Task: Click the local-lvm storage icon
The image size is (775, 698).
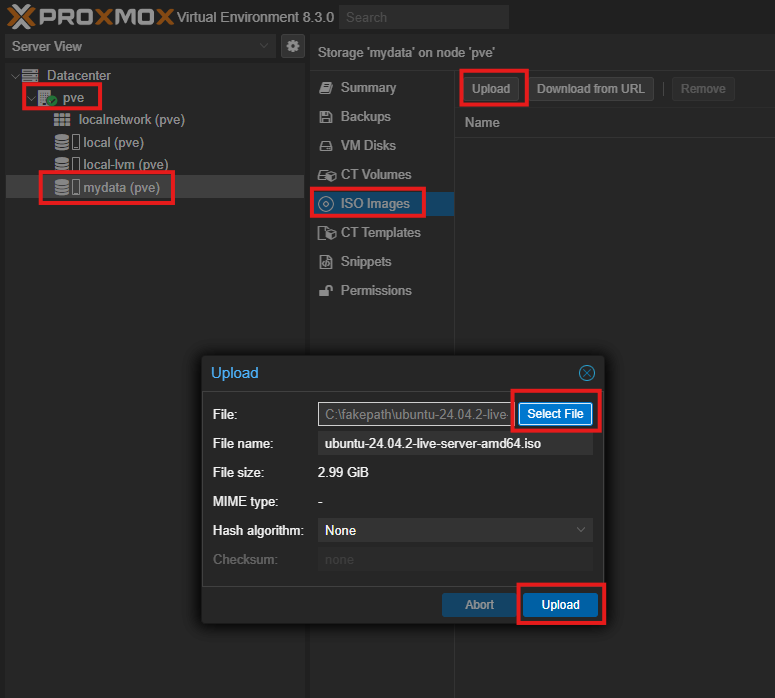Action: (67, 164)
